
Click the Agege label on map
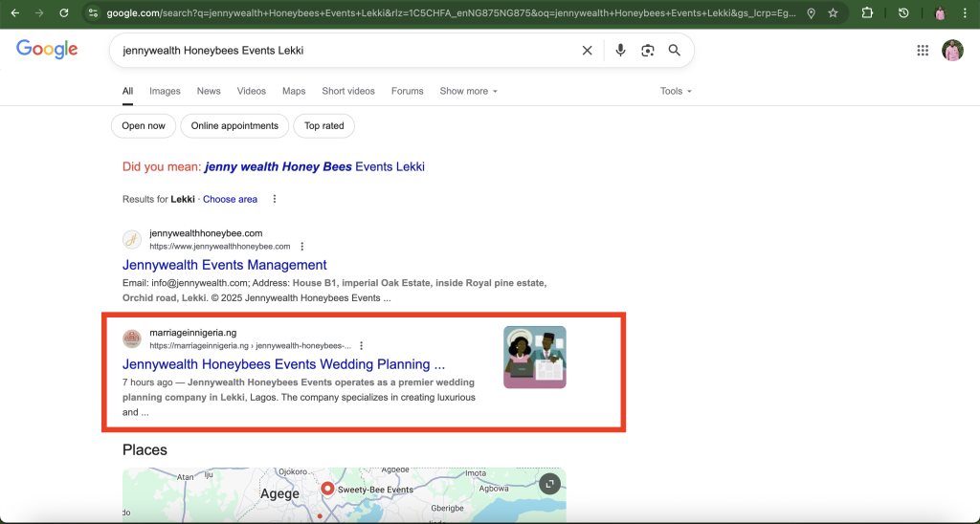279,493
